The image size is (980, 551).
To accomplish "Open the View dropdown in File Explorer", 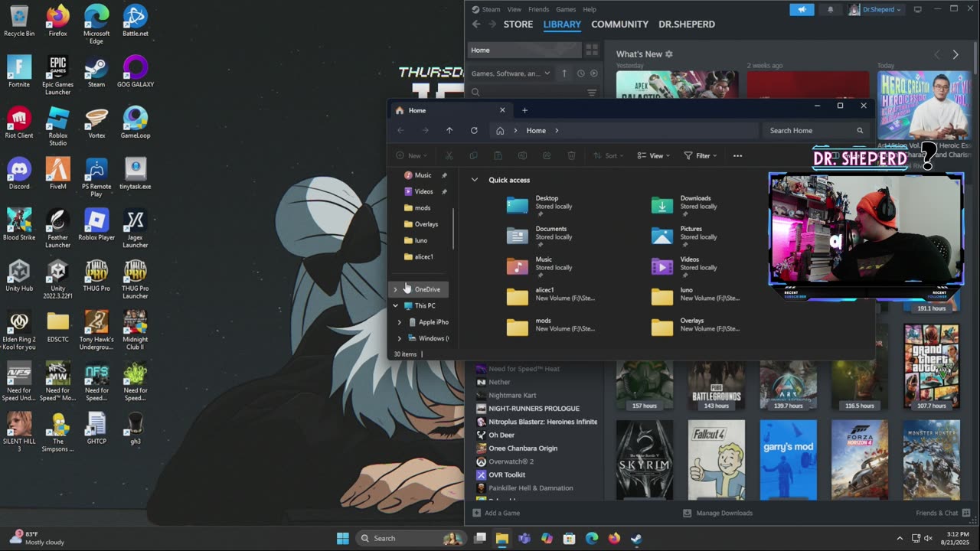I will point(654,155).
